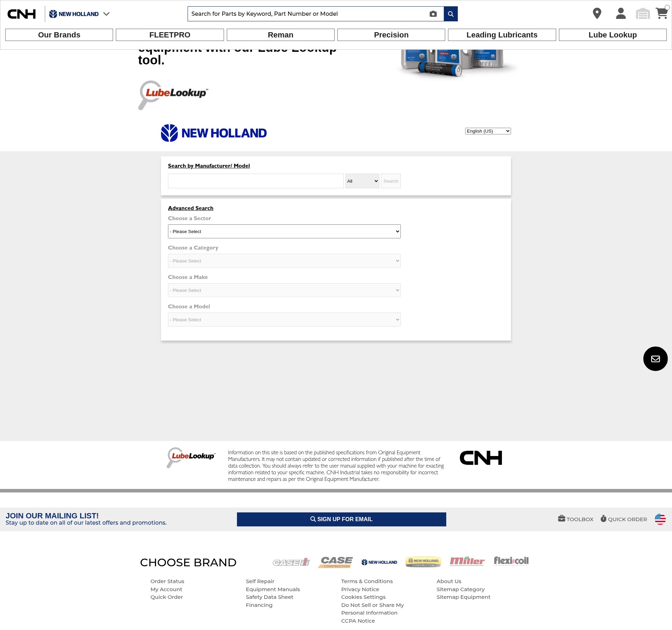The width and height of the screenshot is (672, 630).
Task: Click the footer LubeLookup logo
Action: [x=191, y=457]
